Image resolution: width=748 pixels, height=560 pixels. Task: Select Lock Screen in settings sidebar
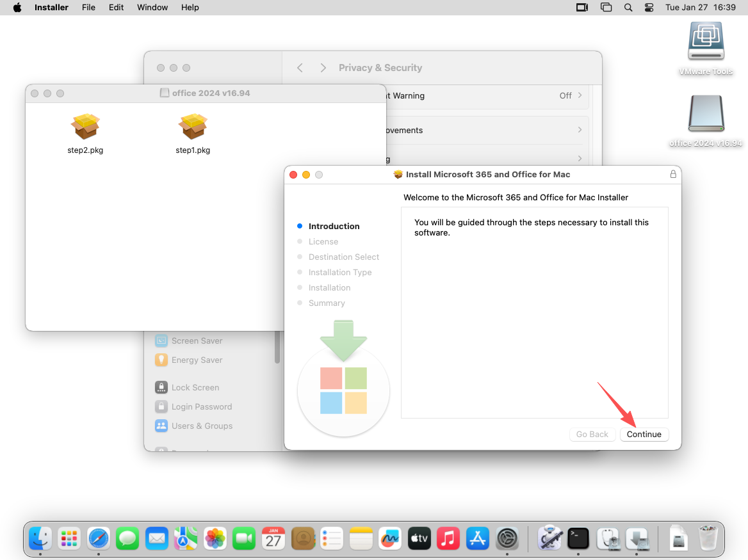[x=195, y=387]
